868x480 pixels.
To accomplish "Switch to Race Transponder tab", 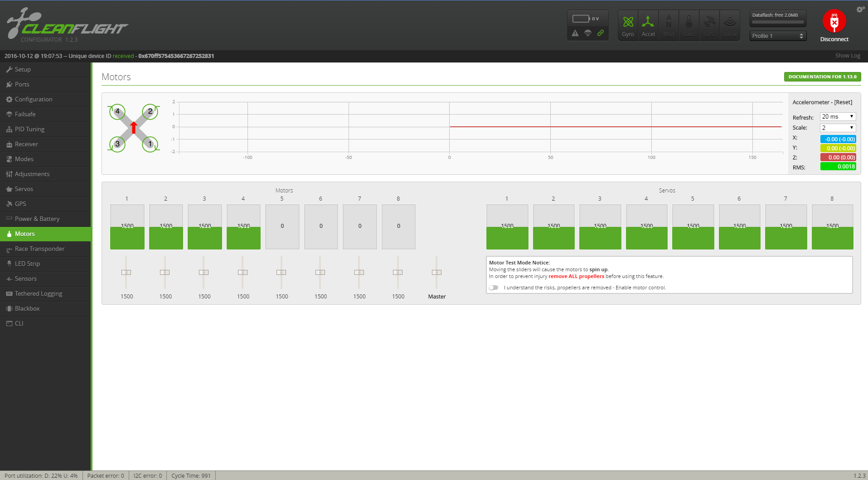I will pyautogui.click(x=45, y=249).
